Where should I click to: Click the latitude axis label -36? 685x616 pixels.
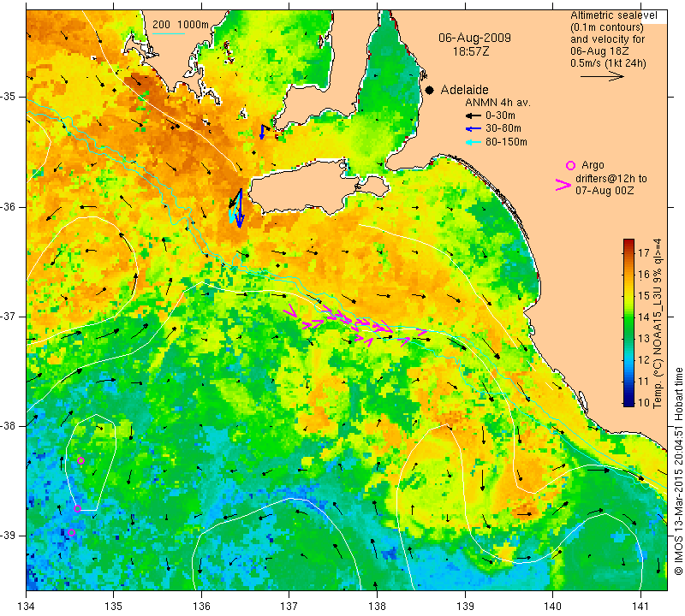coord(8,206)
